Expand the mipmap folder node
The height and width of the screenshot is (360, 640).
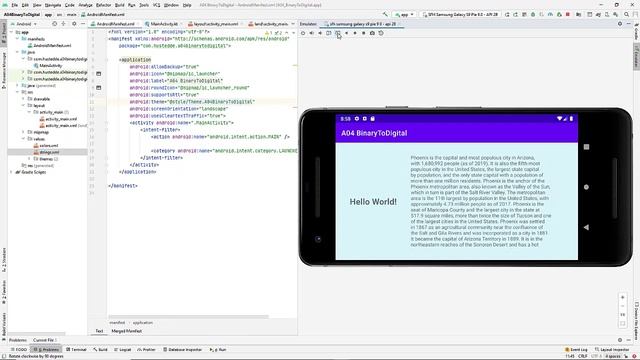23,132
